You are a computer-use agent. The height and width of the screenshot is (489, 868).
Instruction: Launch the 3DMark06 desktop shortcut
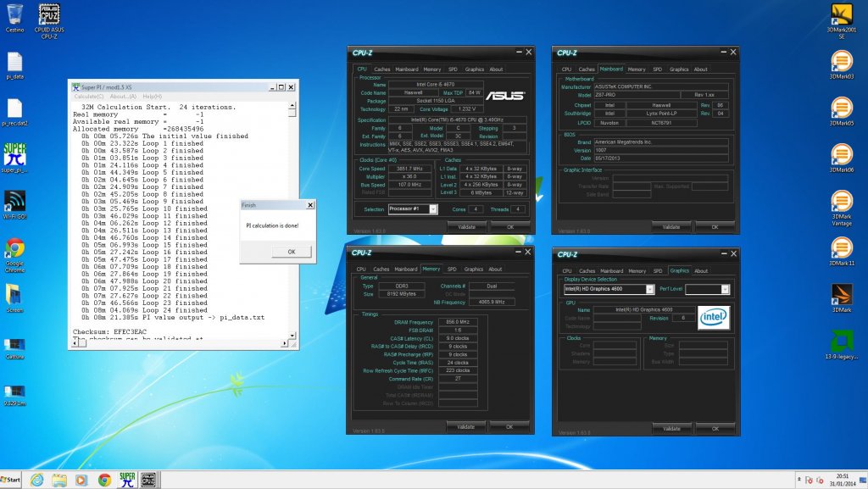coord(842,158)
